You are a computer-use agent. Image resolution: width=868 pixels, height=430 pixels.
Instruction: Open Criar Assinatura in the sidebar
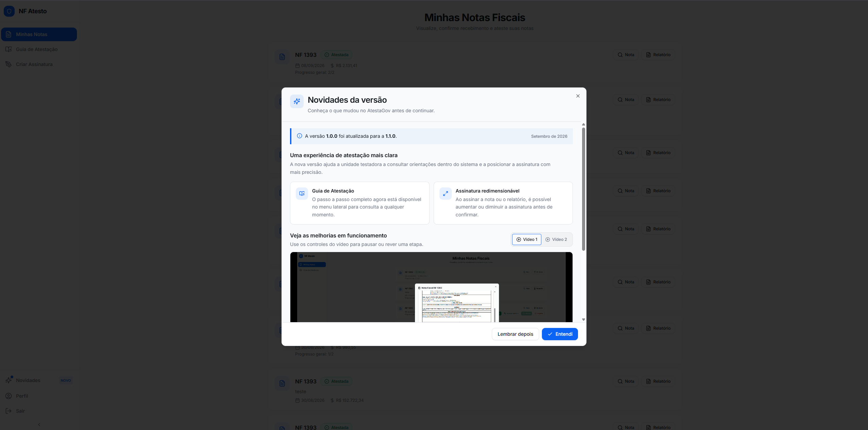[39, 64]
